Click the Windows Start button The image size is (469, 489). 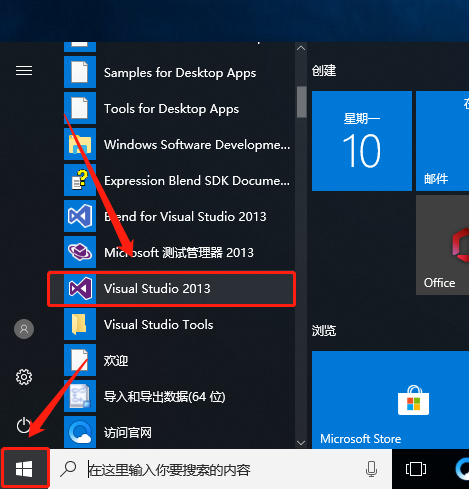tap(24, 468)
